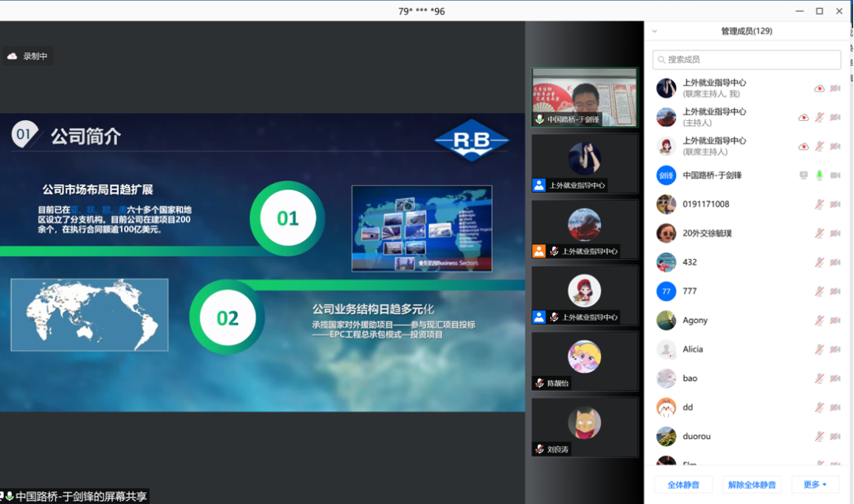Open the 更多 dropdown menu
The width and height of the screenshot is (854, 504).
pos(814,484)
